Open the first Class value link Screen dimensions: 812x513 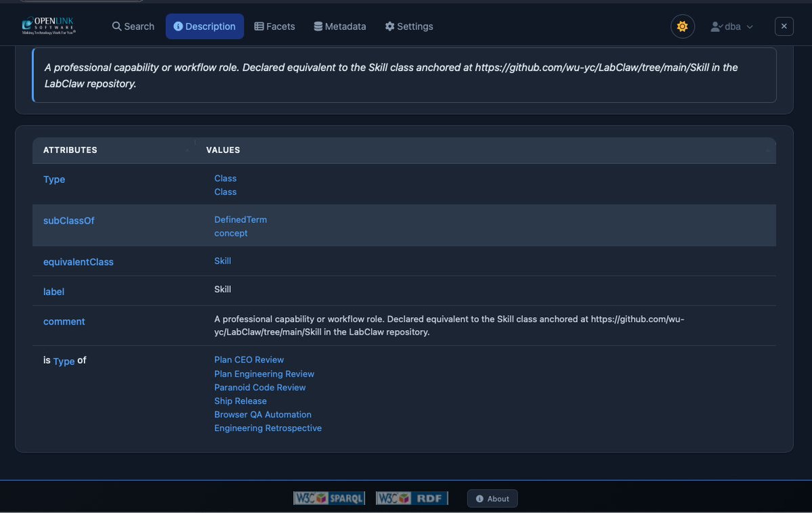(226, 178)
